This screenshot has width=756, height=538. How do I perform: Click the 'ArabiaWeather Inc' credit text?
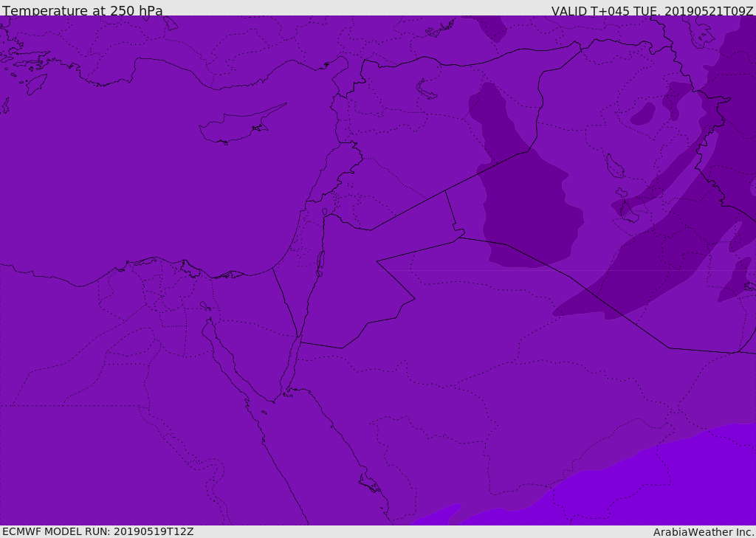(x=704, y=532)
